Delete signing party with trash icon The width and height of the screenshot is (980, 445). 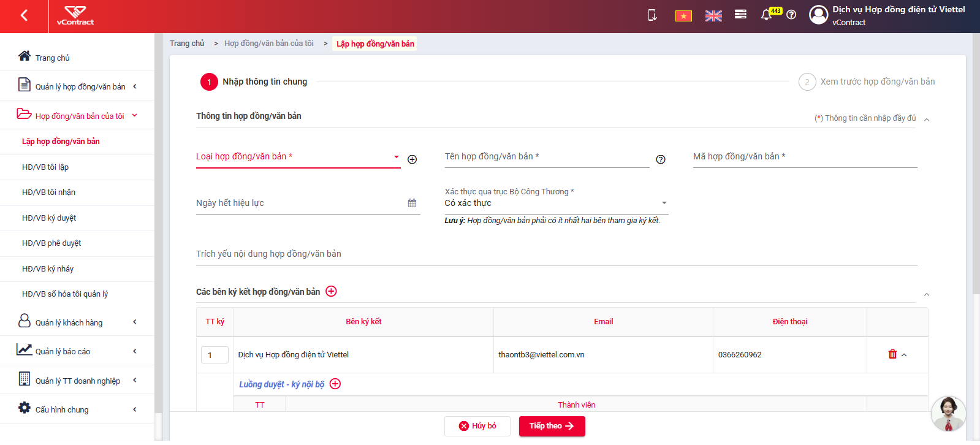(x=892, y=354)
